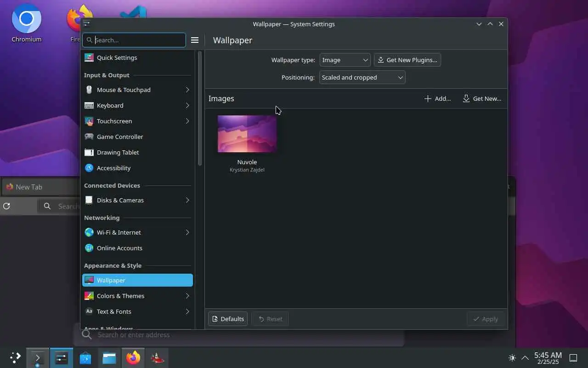The height and width of the screenshot is (368, 588).
Task: Expand the system tray hidden icons arrow
Action: tap(525, 358)
